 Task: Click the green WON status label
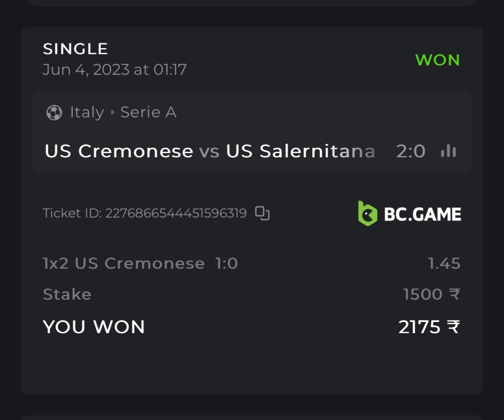click(437, 60)
